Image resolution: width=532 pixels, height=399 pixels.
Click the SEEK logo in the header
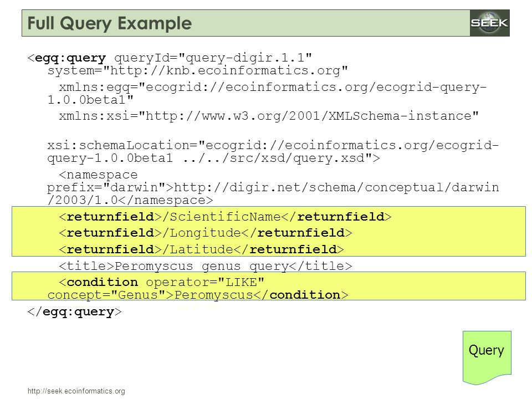point(489,23)
